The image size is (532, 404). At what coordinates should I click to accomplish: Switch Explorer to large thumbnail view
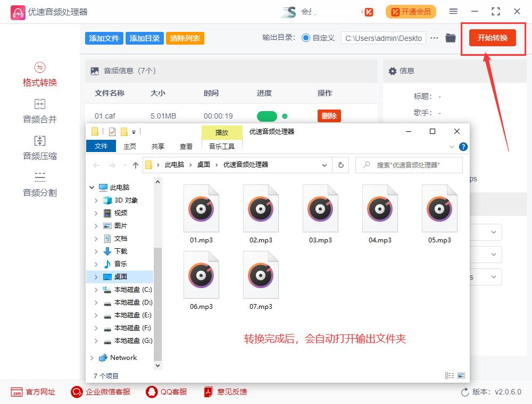pos(462,375)
